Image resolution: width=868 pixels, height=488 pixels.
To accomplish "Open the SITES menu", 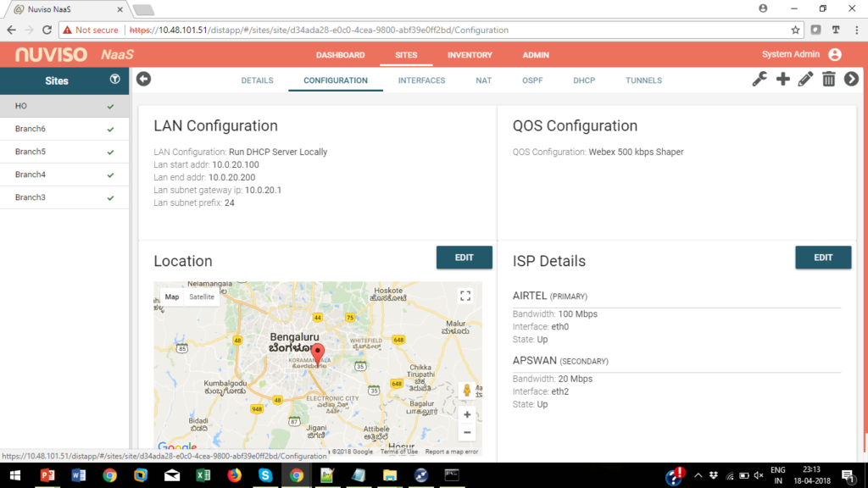I will pyautogui.click(x=406, y=55).
